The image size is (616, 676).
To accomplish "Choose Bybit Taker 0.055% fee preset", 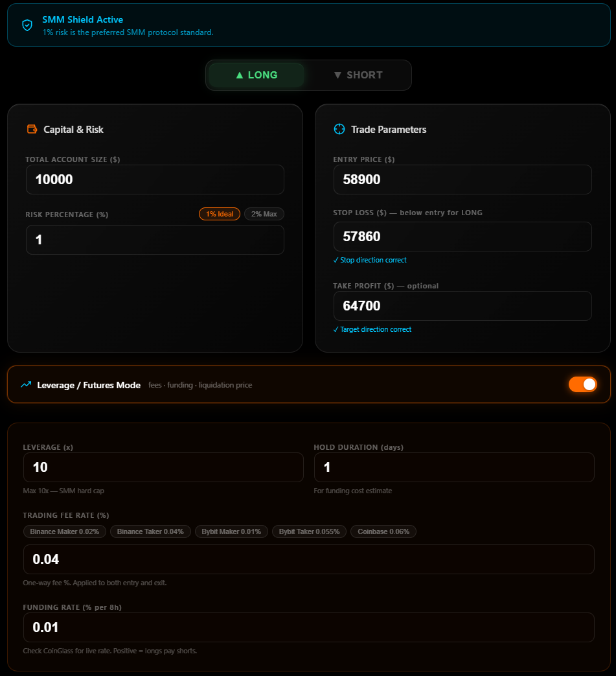I will [x=309, y=531].
